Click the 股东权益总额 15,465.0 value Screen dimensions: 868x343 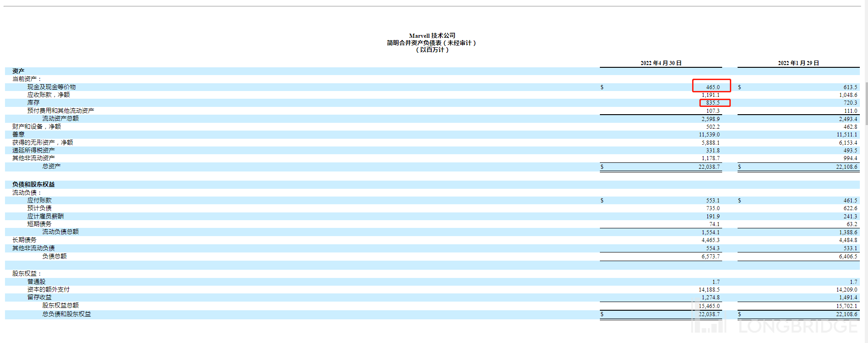click(709, 306)
